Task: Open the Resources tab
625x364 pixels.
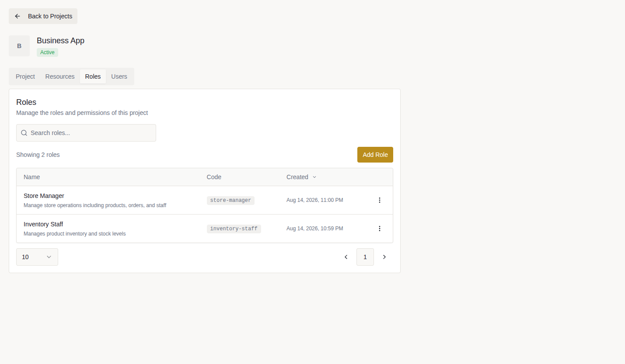Action: tap(60, 76)
